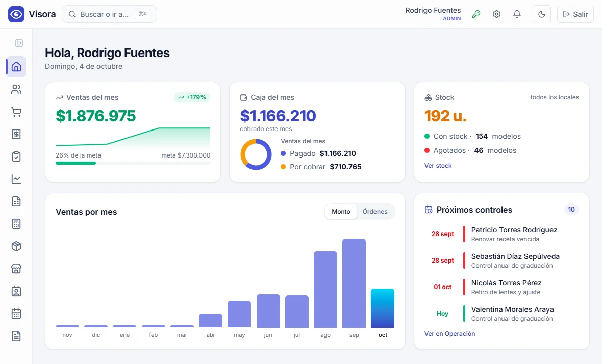Click the 26% de la meta progress bar
The image size is (602, 364).
pos(133,163)
